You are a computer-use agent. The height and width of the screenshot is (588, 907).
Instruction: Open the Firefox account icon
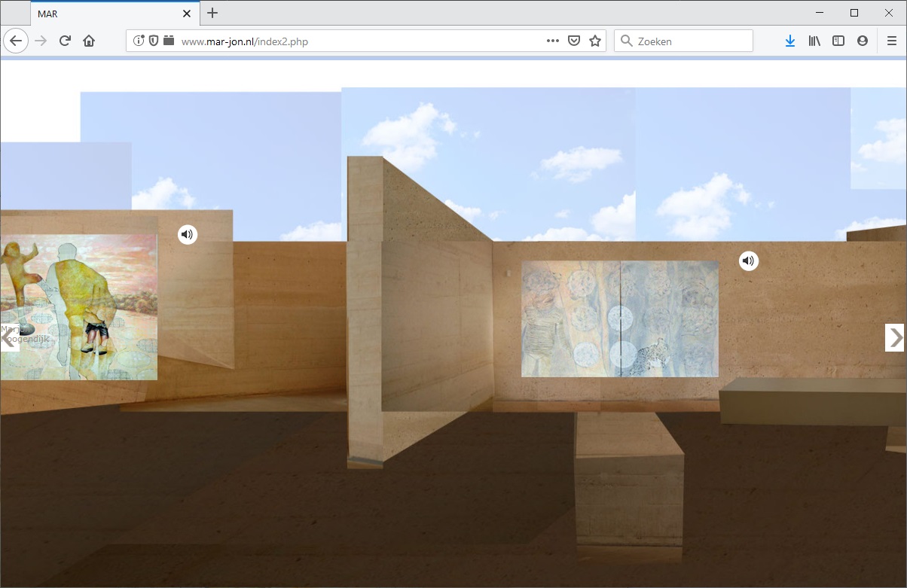[x=863, y=41]
